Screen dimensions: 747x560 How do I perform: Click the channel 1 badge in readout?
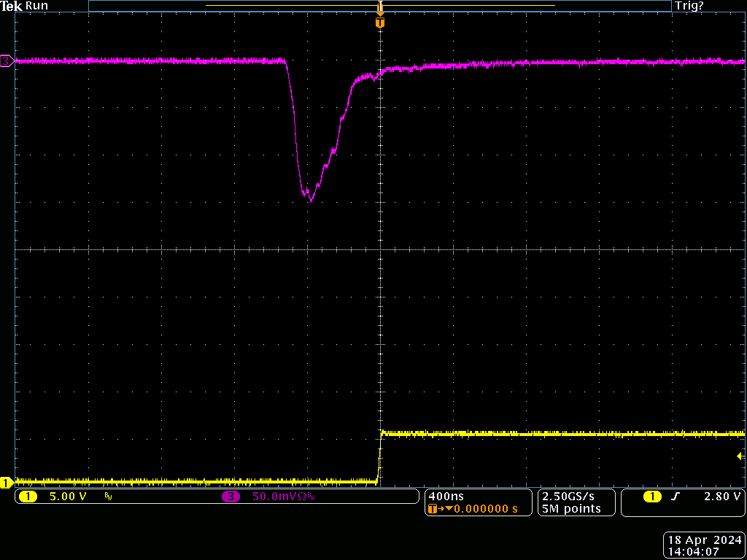pyautogui.click(x=28, y=497)
